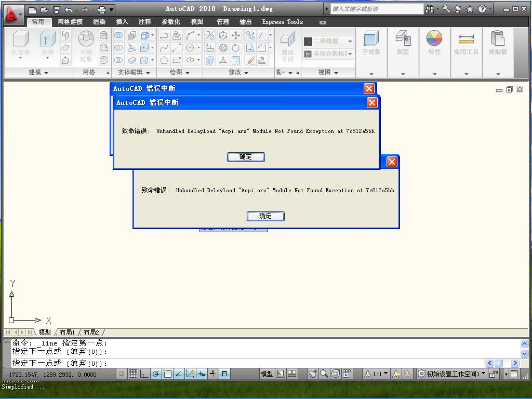Switch to the 布局1 layout tab

[67, 332]
